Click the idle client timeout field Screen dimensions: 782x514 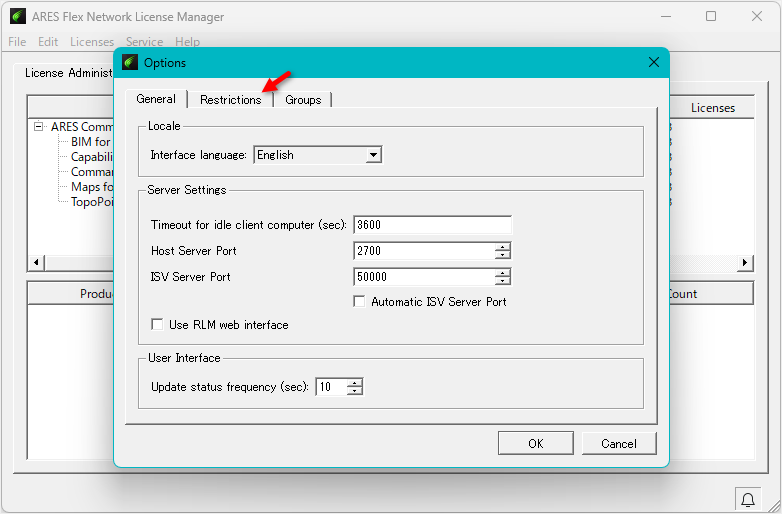click(x=432, y=225)
